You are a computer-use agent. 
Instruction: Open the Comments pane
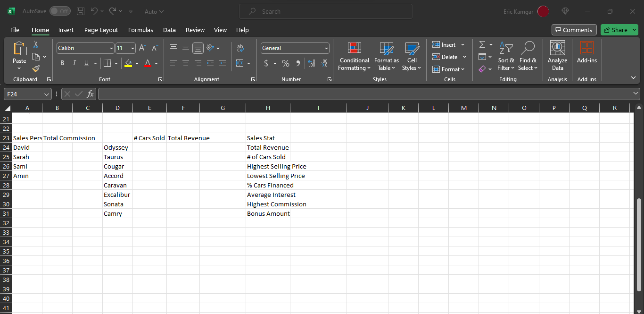click(x=574, y=29)
